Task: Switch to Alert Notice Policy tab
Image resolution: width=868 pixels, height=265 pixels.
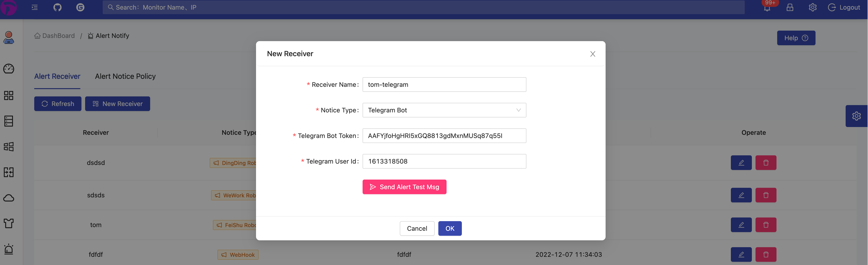Action: tap(125, 77)
